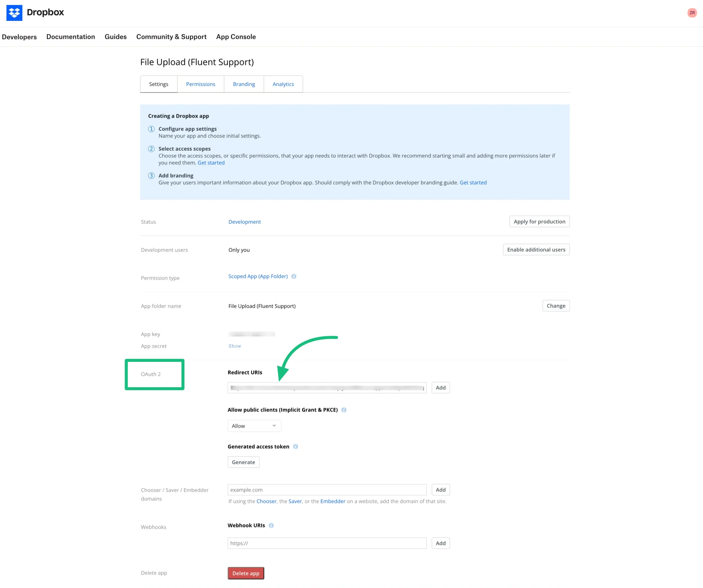
Task: Show the App secret
Action: [x=234, y=346]
